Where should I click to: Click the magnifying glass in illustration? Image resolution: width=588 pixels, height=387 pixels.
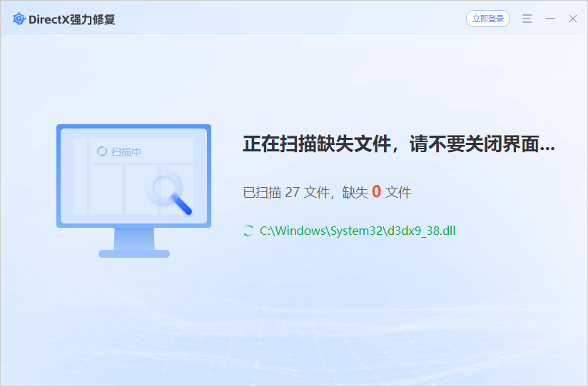(x=170, y=192)
